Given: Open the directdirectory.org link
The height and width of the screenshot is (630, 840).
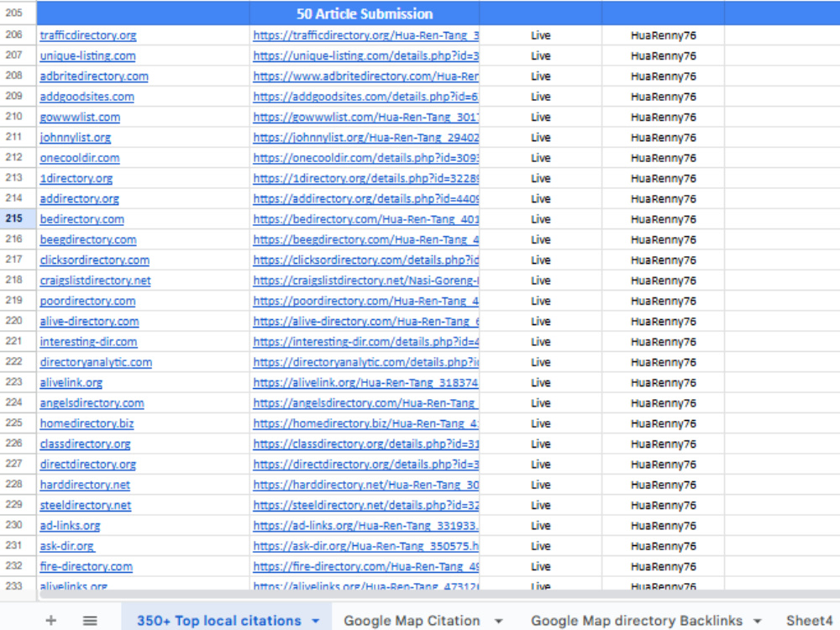Looking at the screenshot, I should 88,464.
